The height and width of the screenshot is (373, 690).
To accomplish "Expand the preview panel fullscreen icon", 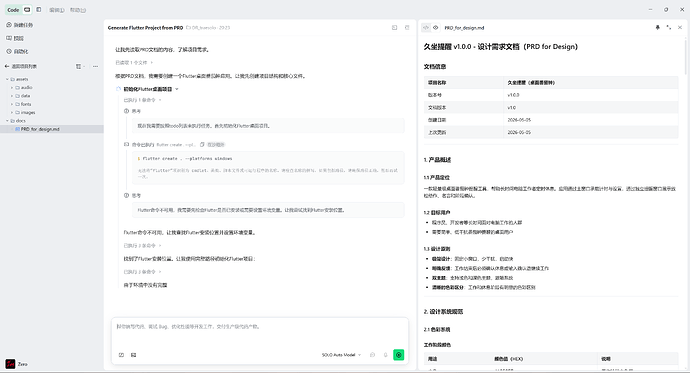I will coord(668,27).
